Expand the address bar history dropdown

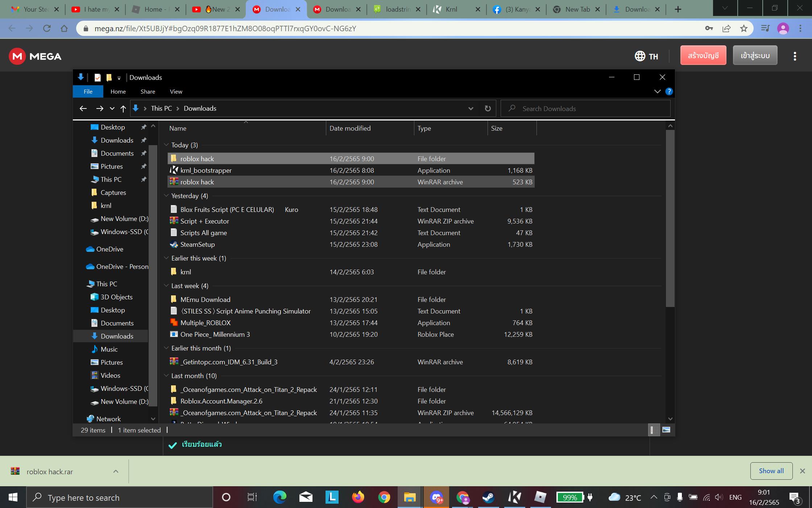click(471, 108)
